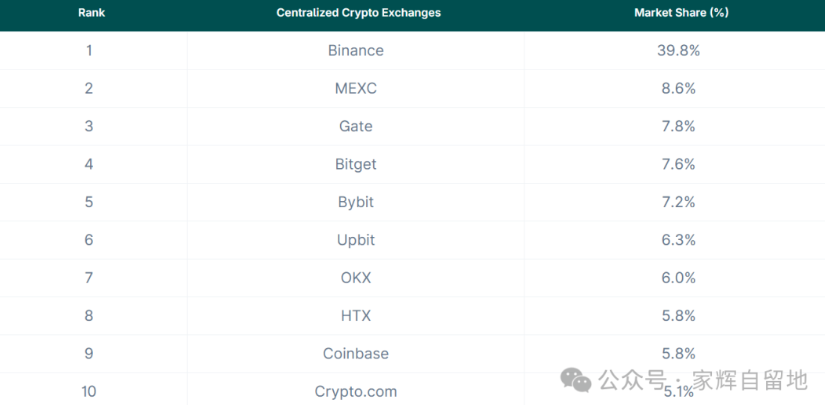Click the Centralized Crypto Exchanges column header

click(358, 13)
